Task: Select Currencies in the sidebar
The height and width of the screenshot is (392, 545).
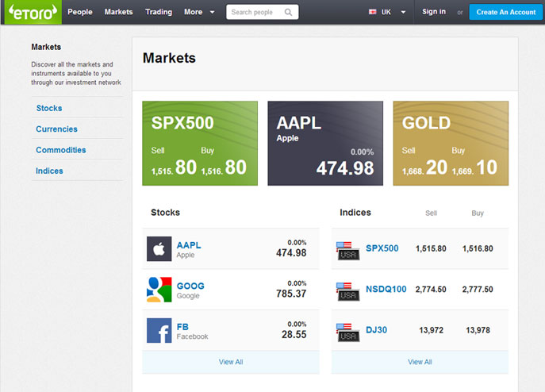Action: point(56,129)
